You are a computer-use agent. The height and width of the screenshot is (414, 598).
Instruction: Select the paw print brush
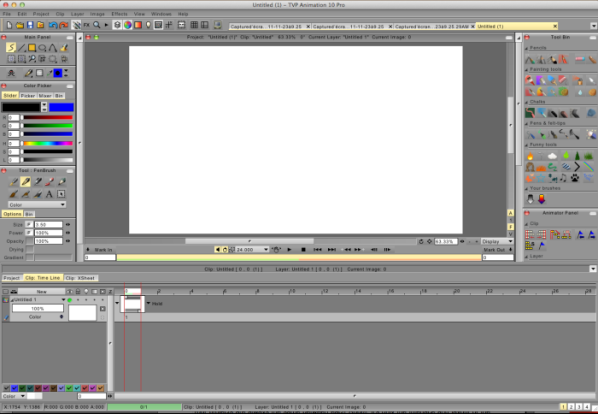click(575, 178)
